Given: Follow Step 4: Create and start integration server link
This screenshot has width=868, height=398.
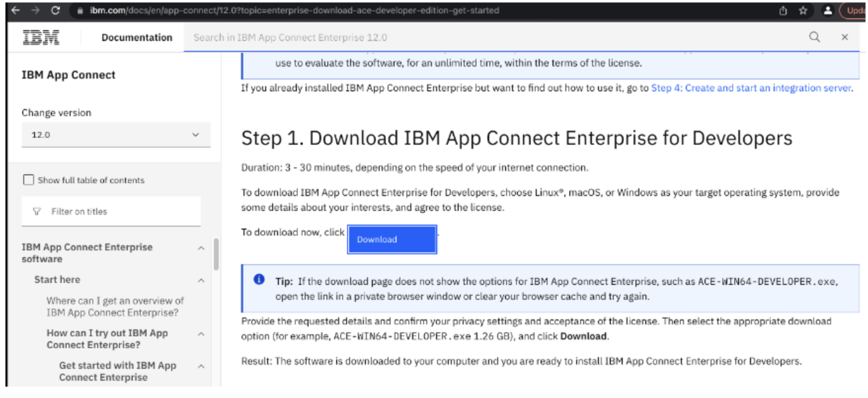Looking at the screenshot, I should tap(751, 88).
